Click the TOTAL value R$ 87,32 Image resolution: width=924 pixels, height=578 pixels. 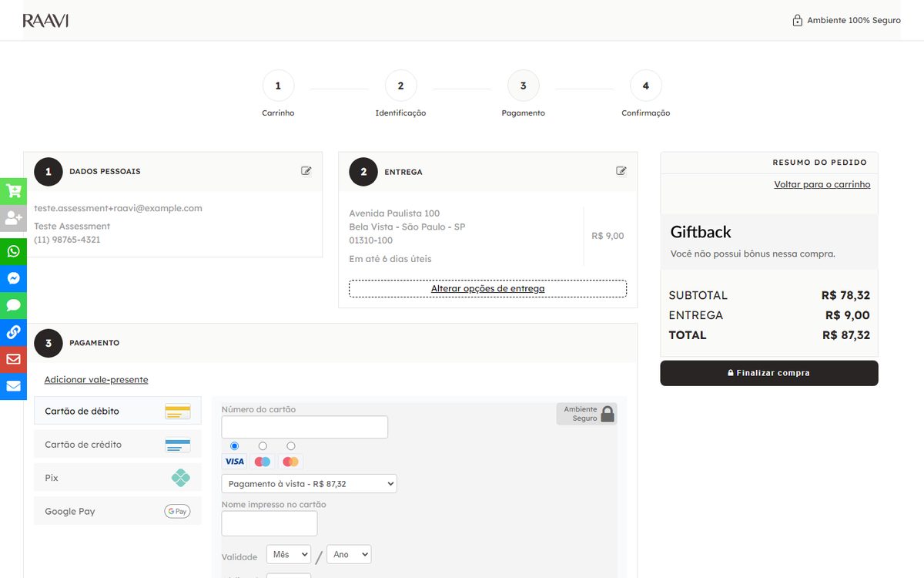[x=845, y=335]
